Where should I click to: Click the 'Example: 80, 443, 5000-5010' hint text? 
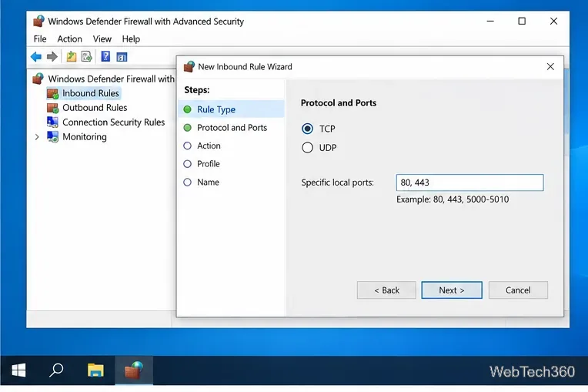453,199
